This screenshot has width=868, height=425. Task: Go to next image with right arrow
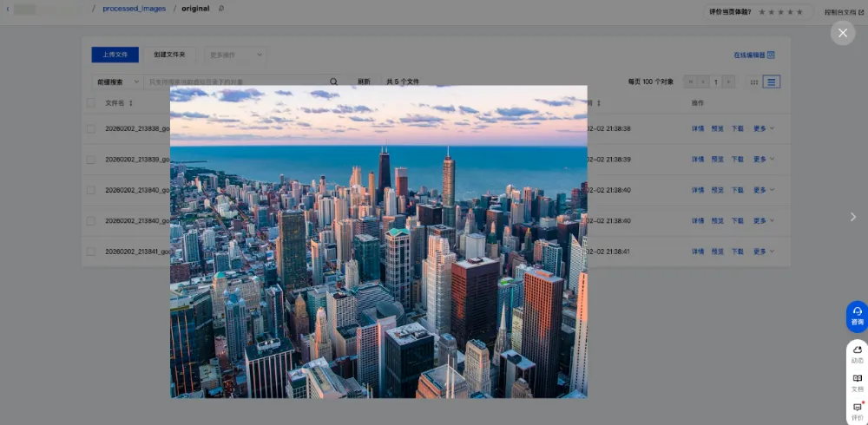[853, 217]
